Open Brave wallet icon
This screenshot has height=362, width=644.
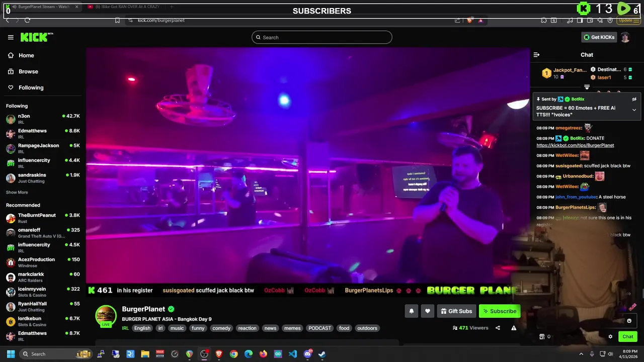591,20
